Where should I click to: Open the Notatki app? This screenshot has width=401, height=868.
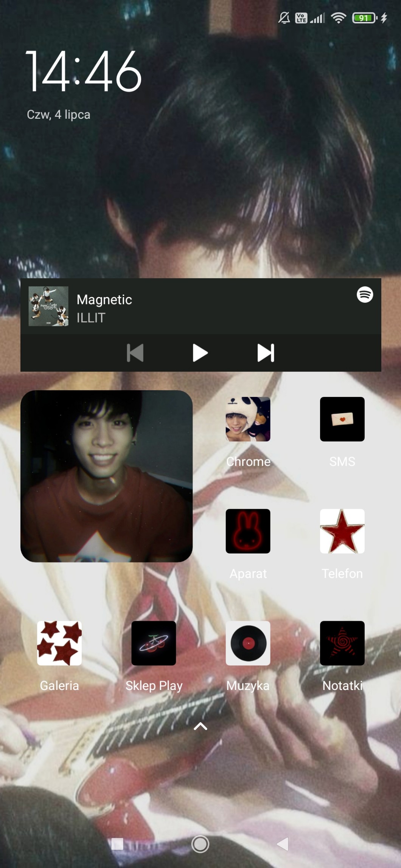(x=342, y=643)
